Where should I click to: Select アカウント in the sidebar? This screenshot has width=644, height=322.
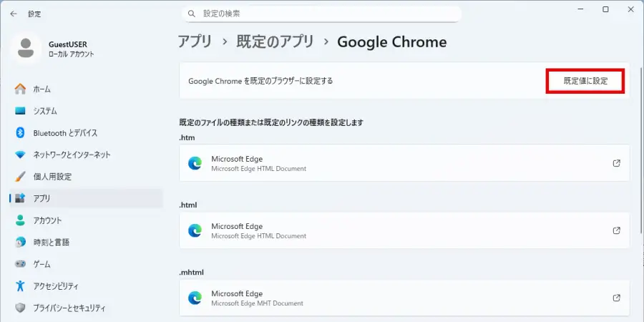click(86, 220)
